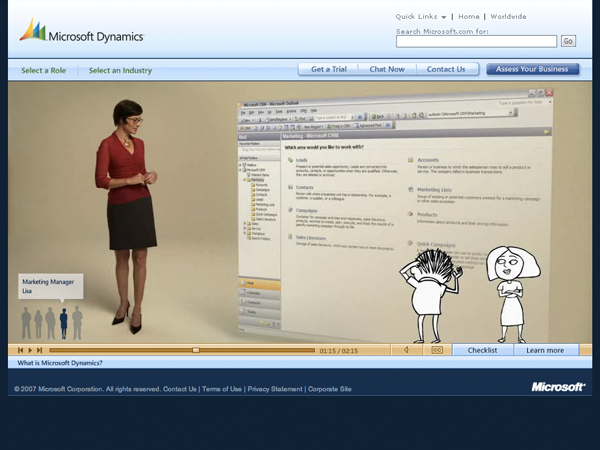Image resolution: width=600 pixels, height=450 pixels.
Task: Open the Learn more tab
Action: click(x=545, y=350)
